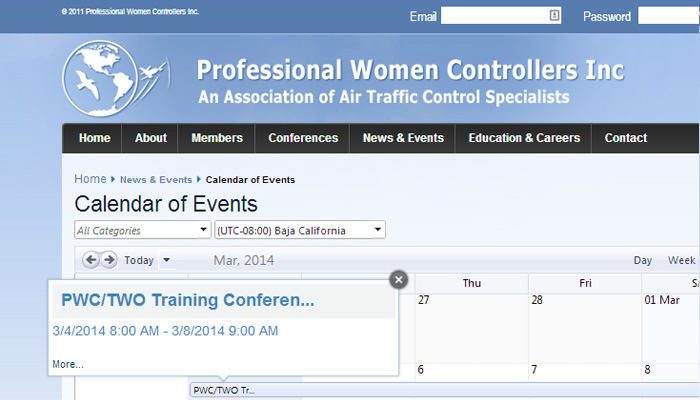Click the next month arrow button
This screenshot has height=400, width=700.
(109, 260)
